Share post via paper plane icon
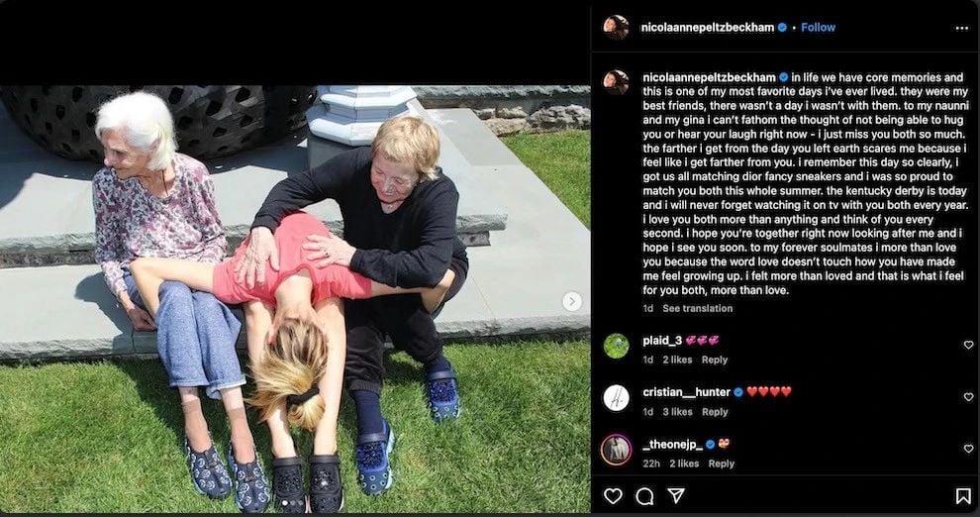 point(676,496)
